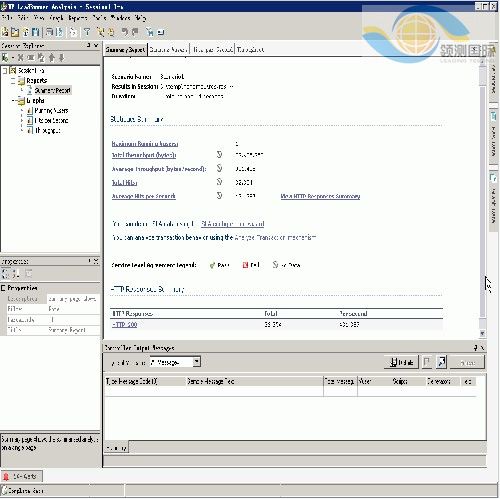Collapse the Session1.lra root node
Screen dimensions: 500x499
point(5,70)
